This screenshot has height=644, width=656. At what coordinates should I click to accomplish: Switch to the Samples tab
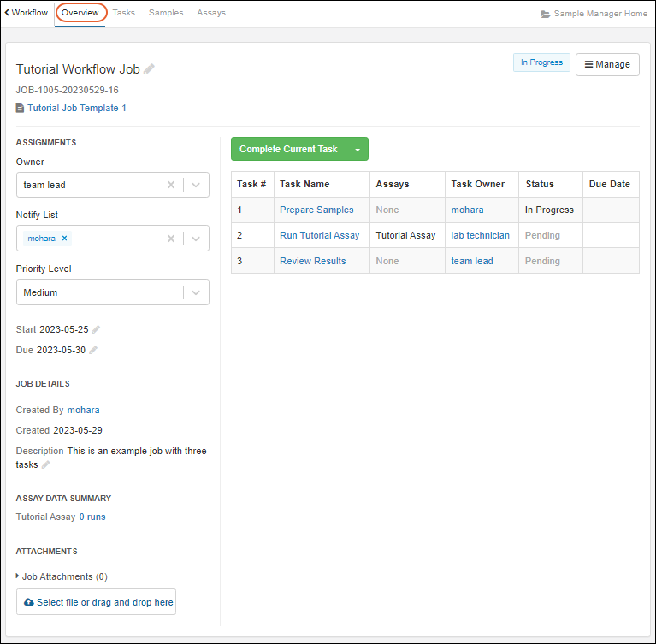[166, 13]
